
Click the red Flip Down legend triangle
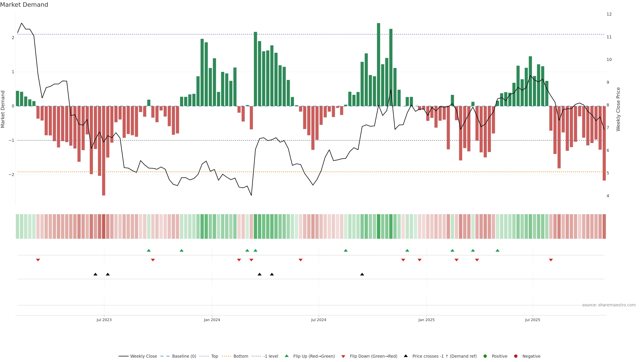pyautogui.click(x=343, y=356)
